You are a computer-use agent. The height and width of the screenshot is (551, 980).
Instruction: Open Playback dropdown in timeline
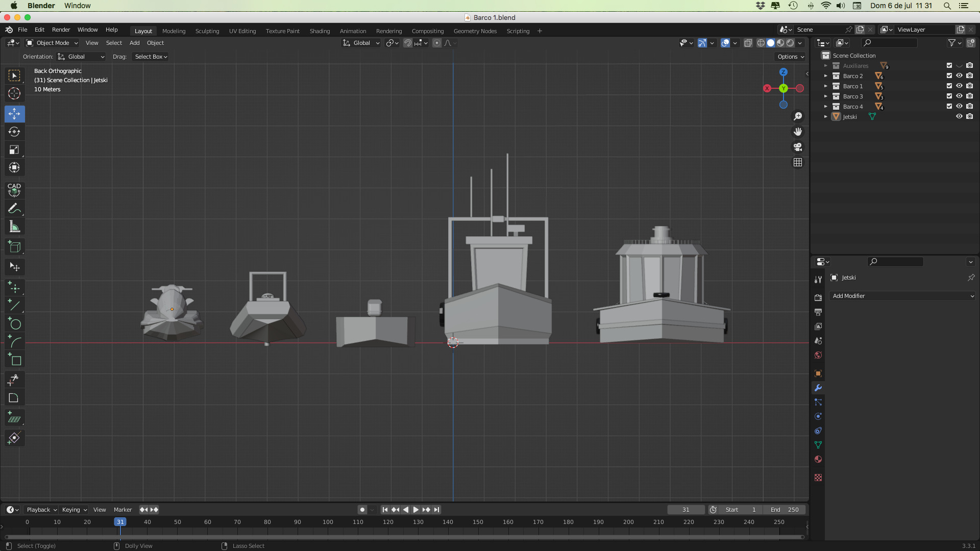pyautogui.click(x=41, y=509)
